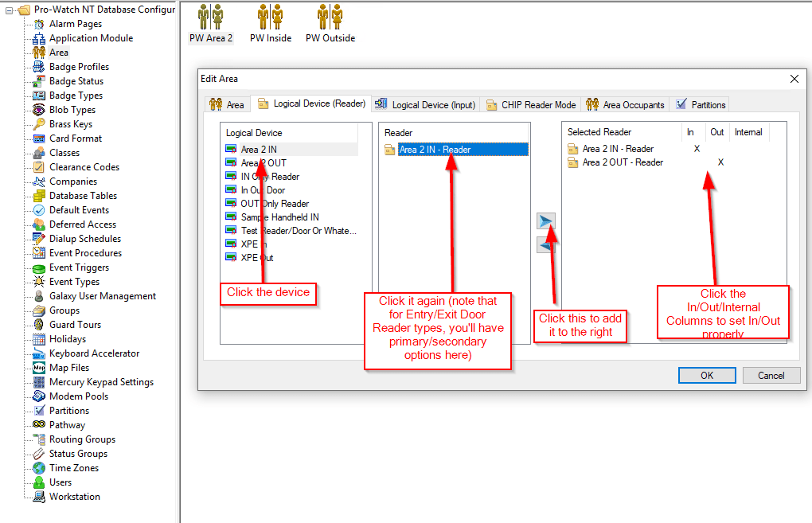Switch to the Area Occupants tab
The image size is (812, 523).
(x=625, y=104)
